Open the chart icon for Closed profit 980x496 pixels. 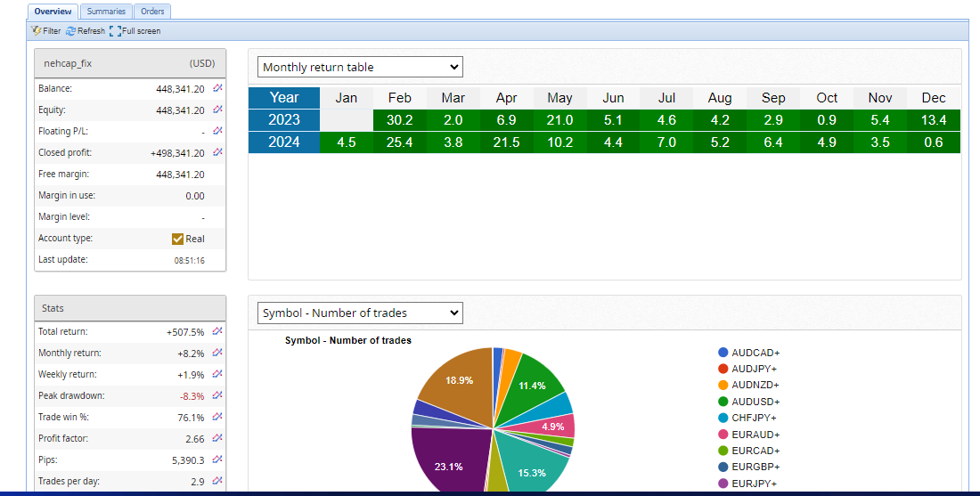tap(217, 153)
